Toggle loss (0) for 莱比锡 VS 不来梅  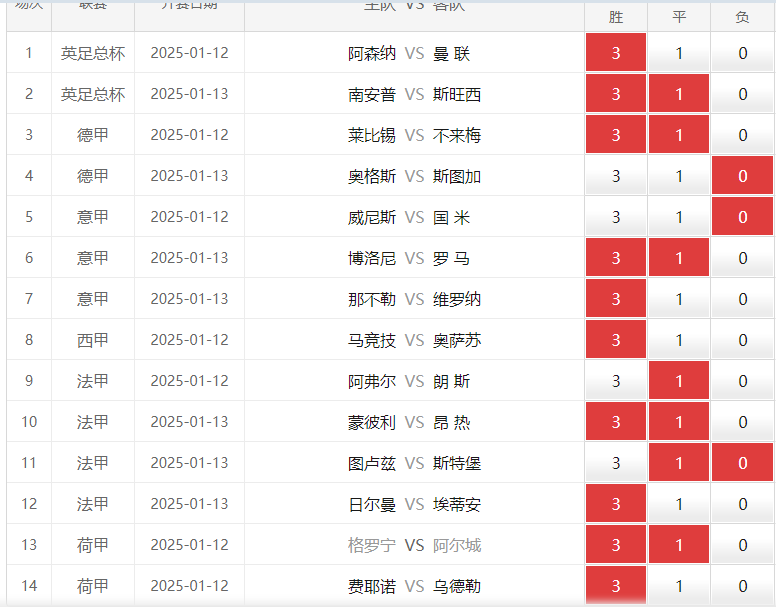[x=742, y=135]
